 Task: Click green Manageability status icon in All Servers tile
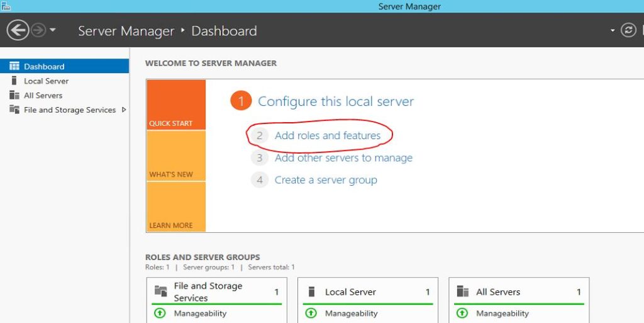click(462, 313)
